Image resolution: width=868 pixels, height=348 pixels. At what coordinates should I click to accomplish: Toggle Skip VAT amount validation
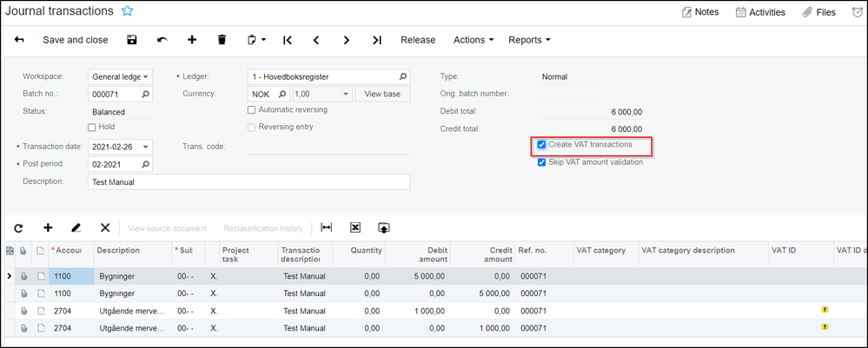point(542,162)
